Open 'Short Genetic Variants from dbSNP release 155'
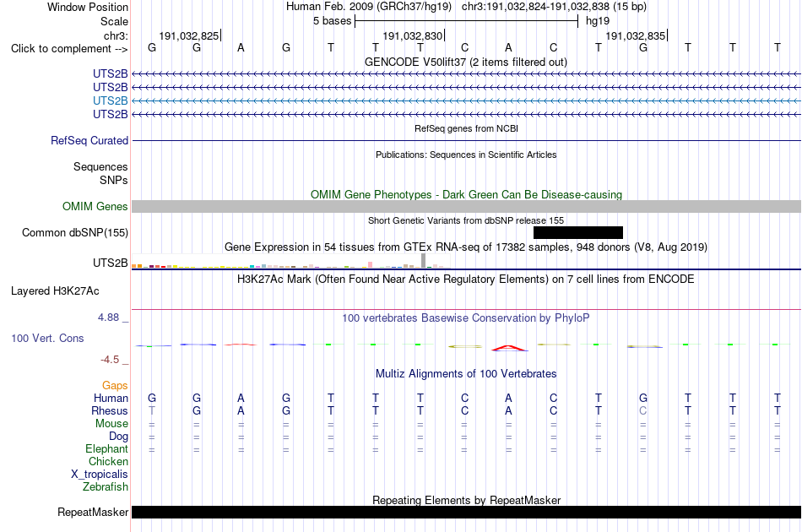 click(x=466, y=220)
